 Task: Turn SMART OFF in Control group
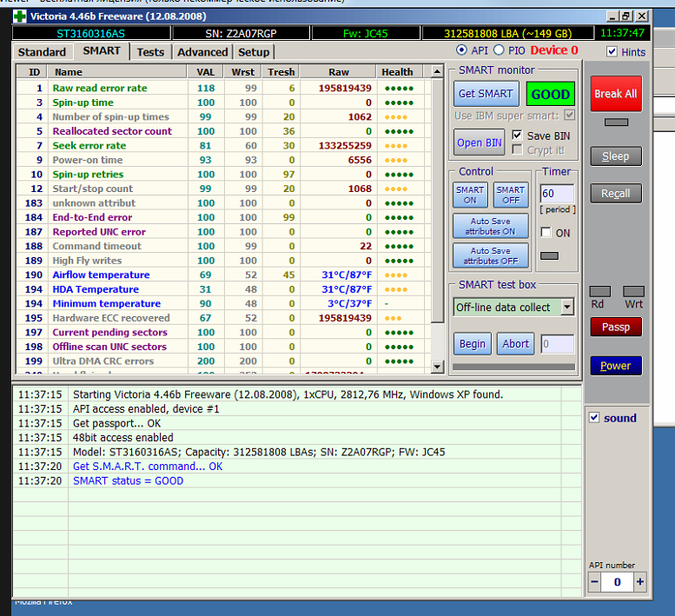510,195
